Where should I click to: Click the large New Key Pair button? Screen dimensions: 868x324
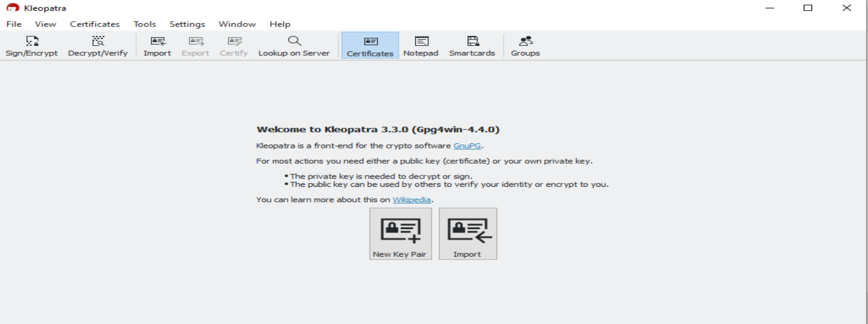coord(400,234)
